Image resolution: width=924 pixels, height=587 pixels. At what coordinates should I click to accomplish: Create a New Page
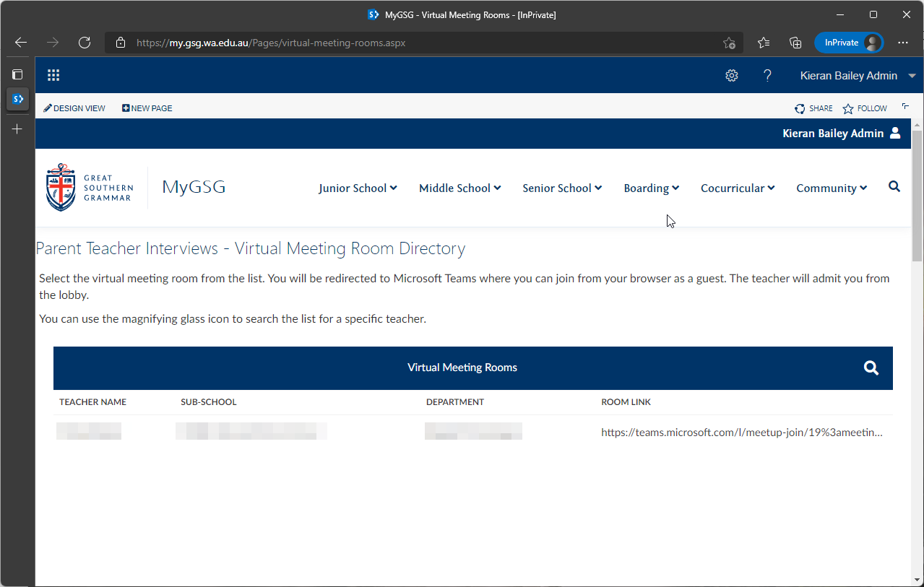[x=147, y=108]
